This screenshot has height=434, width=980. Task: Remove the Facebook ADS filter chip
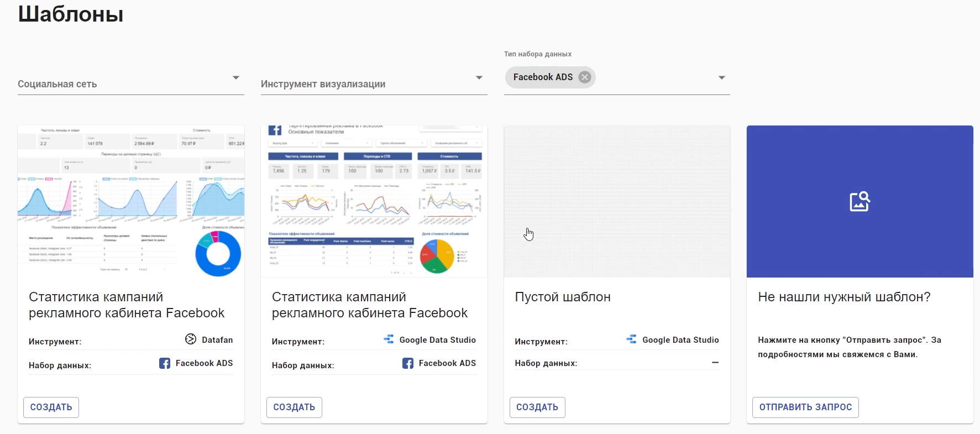(584, 77)
